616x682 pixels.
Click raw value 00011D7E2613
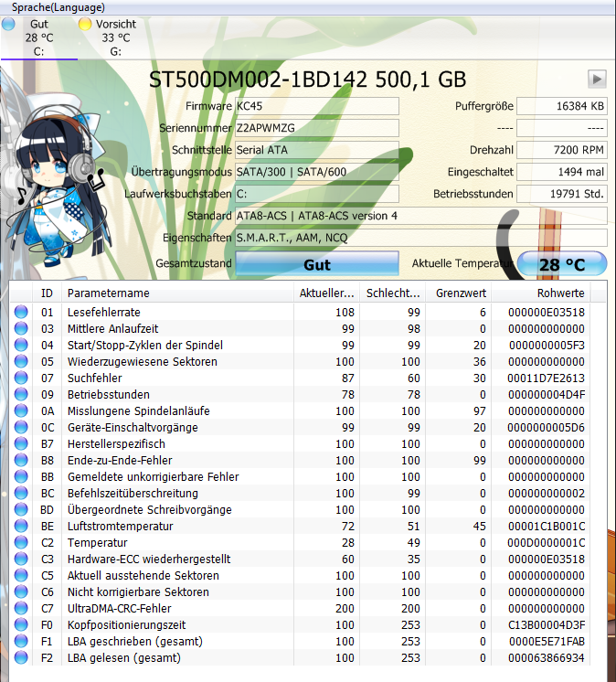(x=546, y=378)
